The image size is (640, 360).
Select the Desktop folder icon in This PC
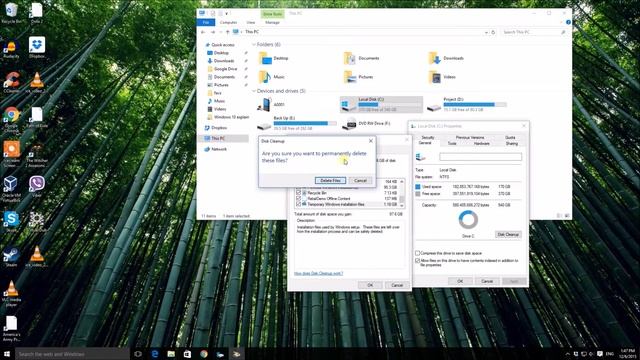(x=265, y=58)
